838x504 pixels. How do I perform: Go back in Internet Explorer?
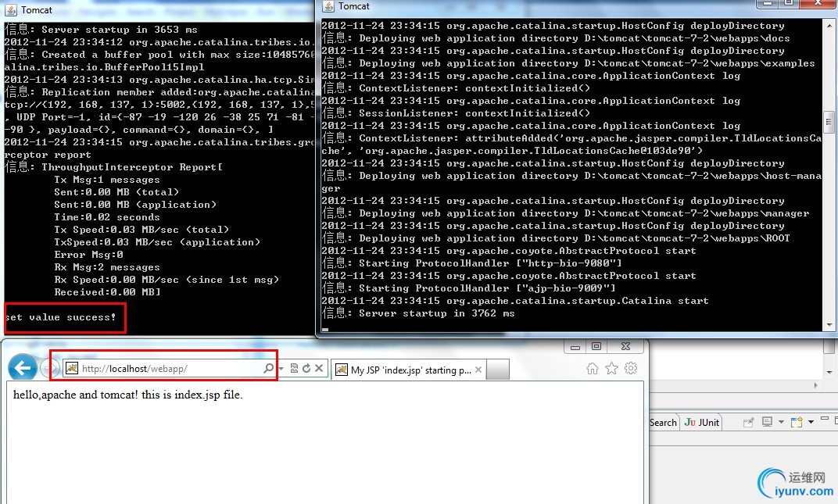pyautogui.click(x=23, y=368)
